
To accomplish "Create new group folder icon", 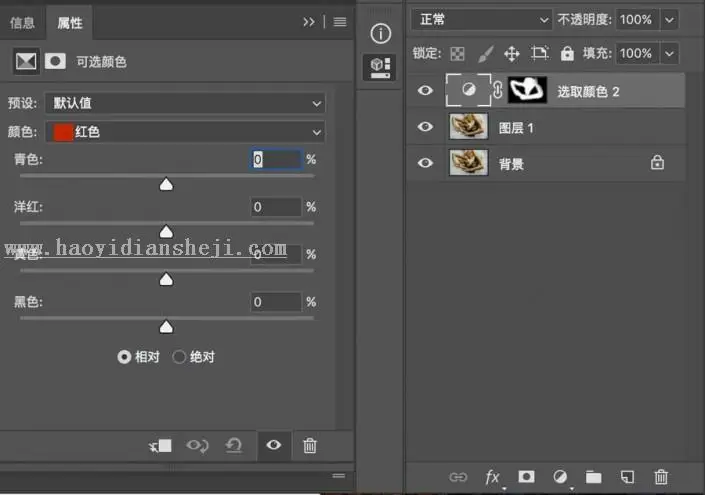I will click(x=593, y=477).
